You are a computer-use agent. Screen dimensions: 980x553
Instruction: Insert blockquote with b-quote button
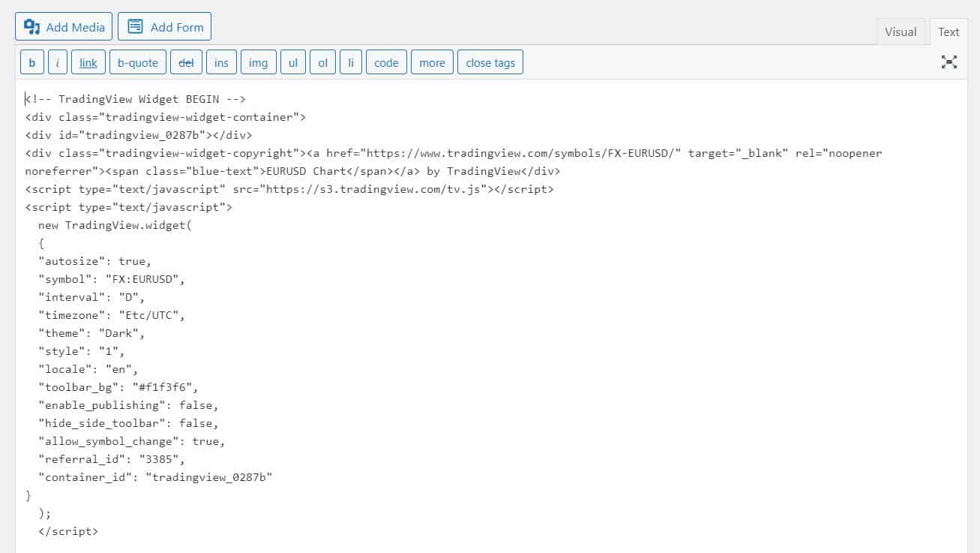pos(138,62)
